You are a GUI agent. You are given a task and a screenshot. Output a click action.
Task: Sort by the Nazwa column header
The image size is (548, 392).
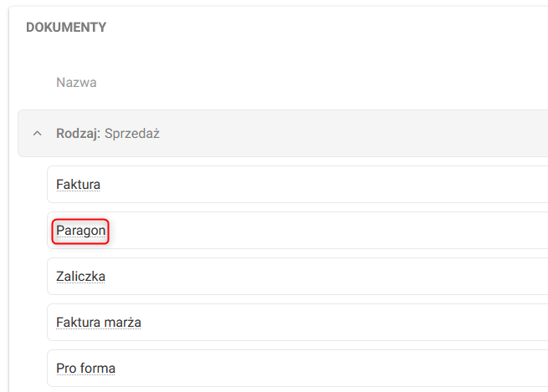click(x=76, y=83)
